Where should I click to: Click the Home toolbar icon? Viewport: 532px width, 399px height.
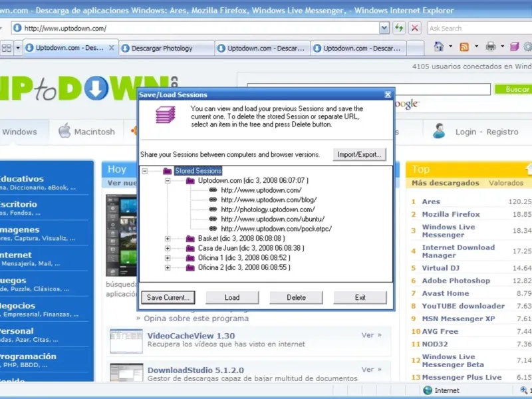[439, 47]
